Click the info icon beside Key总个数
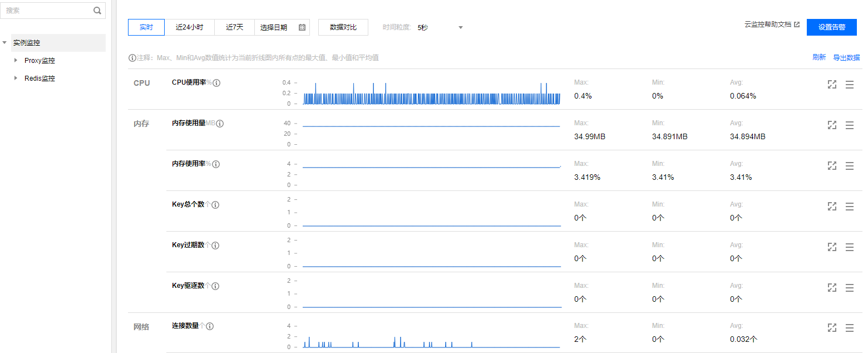This screenshot has width=868, height=353. 215,205
